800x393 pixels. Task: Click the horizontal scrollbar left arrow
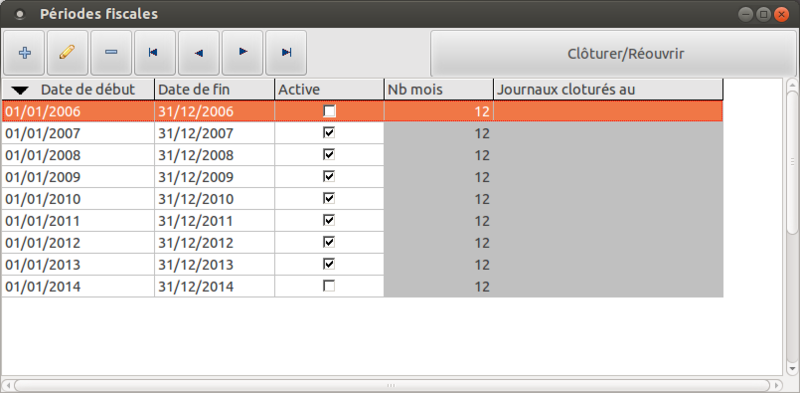7,385
